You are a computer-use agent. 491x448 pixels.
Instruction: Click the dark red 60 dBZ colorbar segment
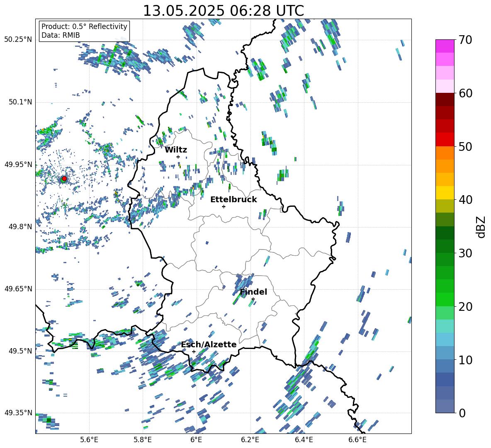click(445, 99)
